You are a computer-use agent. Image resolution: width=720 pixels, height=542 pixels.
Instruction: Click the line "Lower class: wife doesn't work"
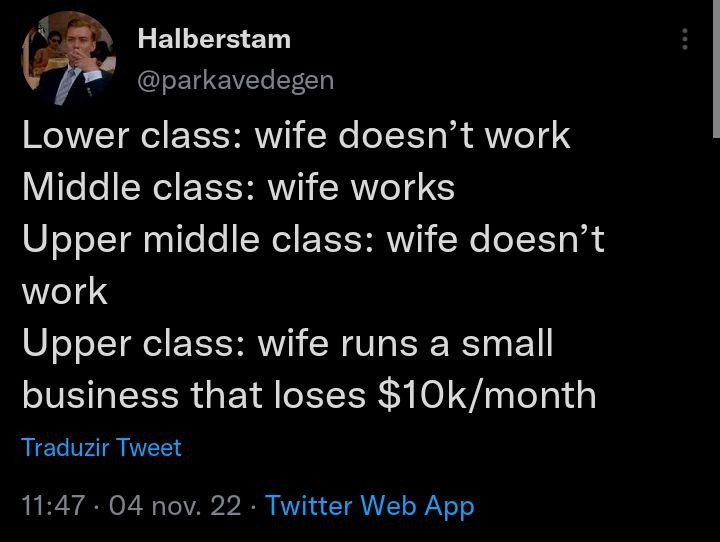pyautogui.click(x=296, y=135)
